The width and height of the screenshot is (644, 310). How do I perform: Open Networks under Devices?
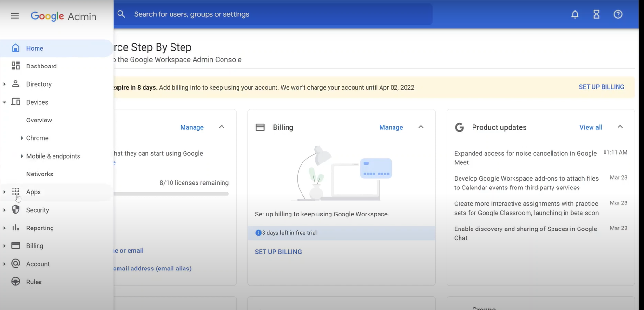(39, 174)
